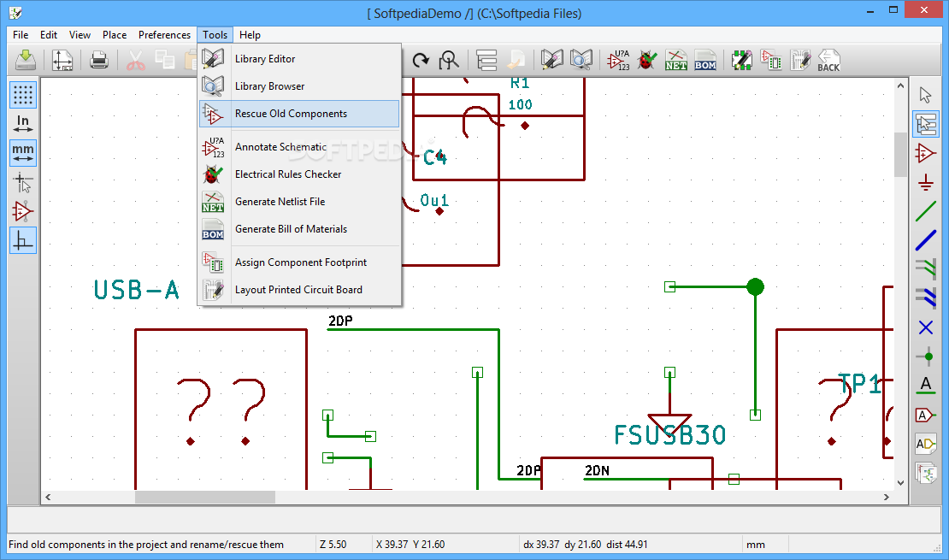Click the Redo arrow icon

[421, 60]
